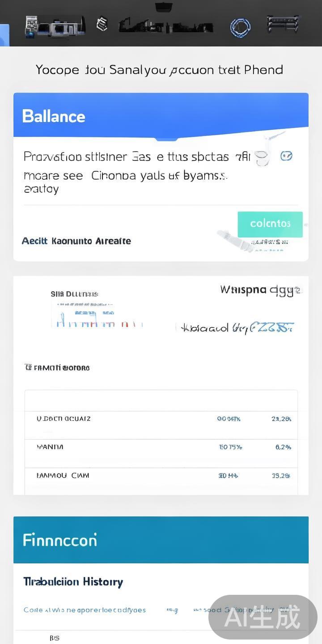Click the dark notch icon at top center
The height and width of the screenshot is (644, 322).
pos(164,7)
